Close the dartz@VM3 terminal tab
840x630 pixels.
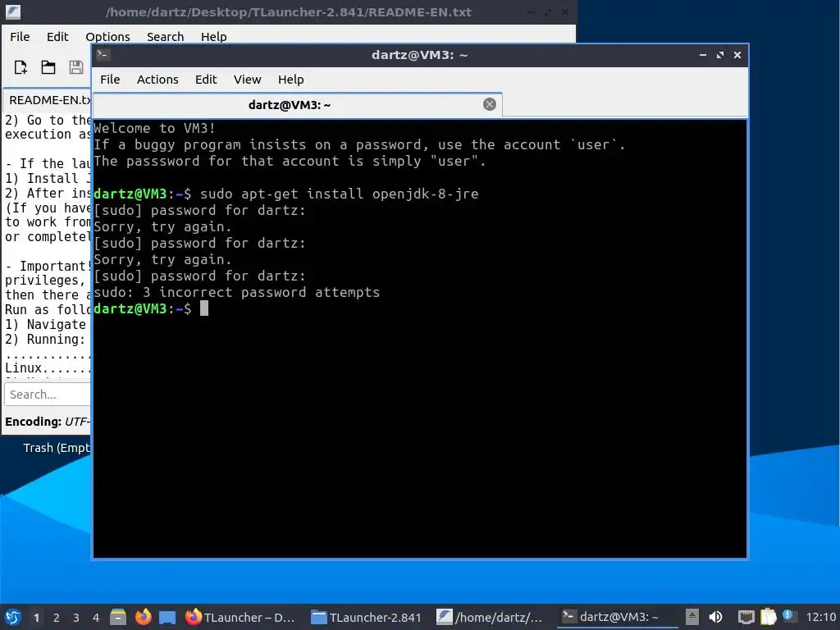[489, 104]
